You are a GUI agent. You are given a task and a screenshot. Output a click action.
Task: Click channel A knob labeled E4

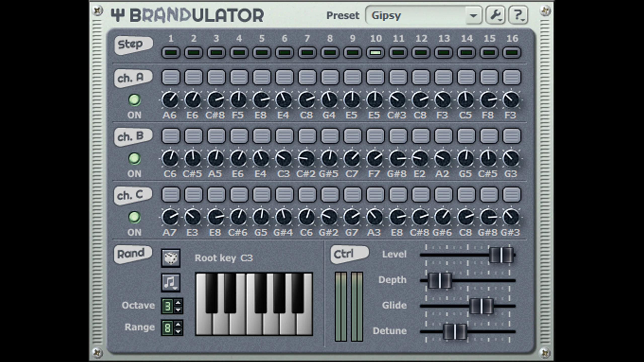click(284, 100)
